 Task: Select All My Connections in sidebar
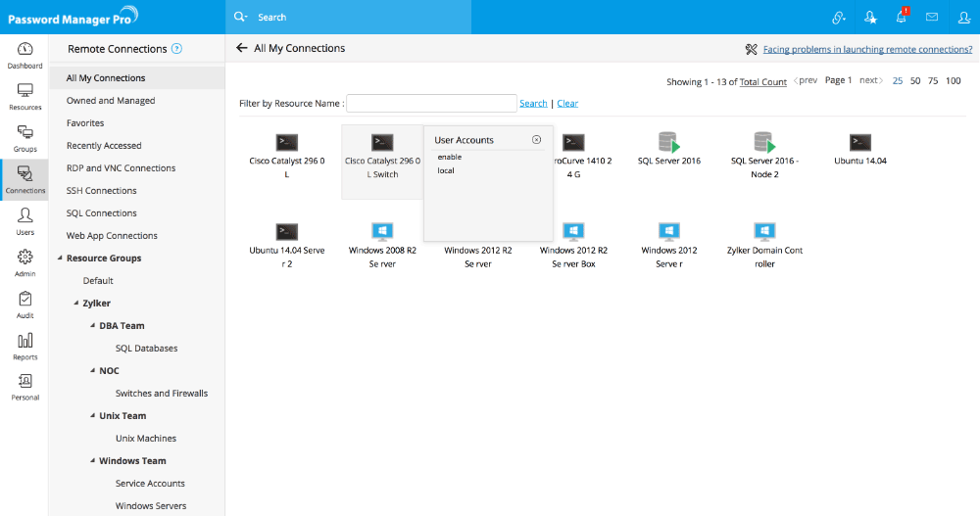[x=137, y=78]
